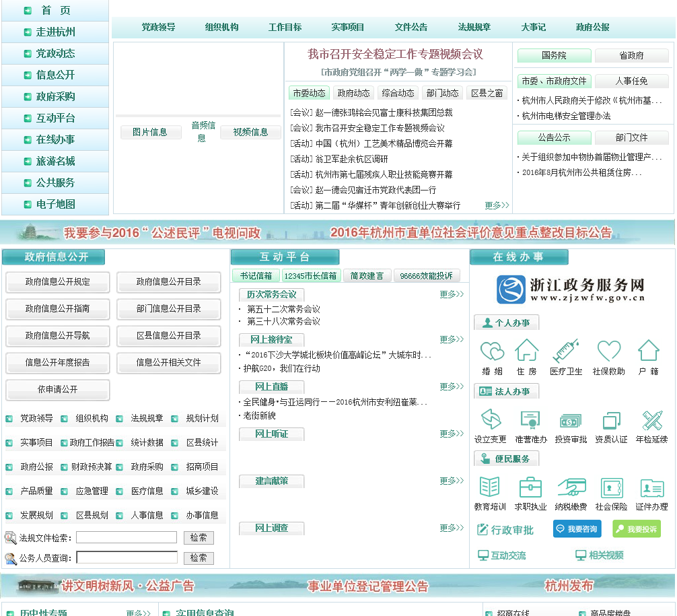Expand 更多 for 历次常务会议
Screen dimensions: 677x616
click(x=451, y=294)
